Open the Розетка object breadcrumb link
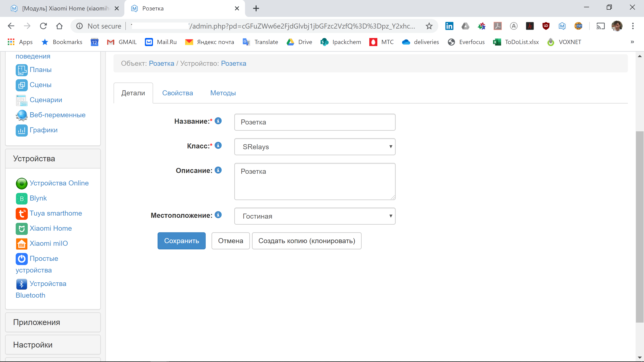Image resolution: width=644 pixels, height=362 pixels. [x=161, y=63]
